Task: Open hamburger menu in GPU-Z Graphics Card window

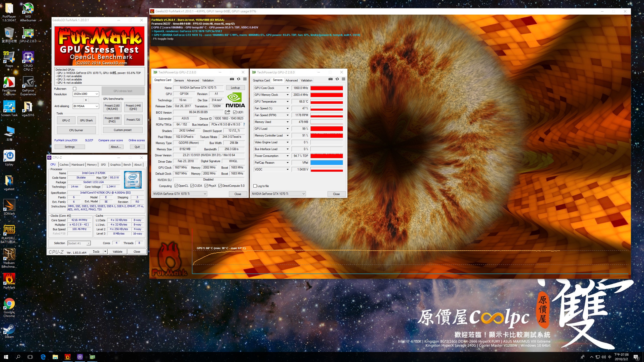Action: click(x=245, y=79)
